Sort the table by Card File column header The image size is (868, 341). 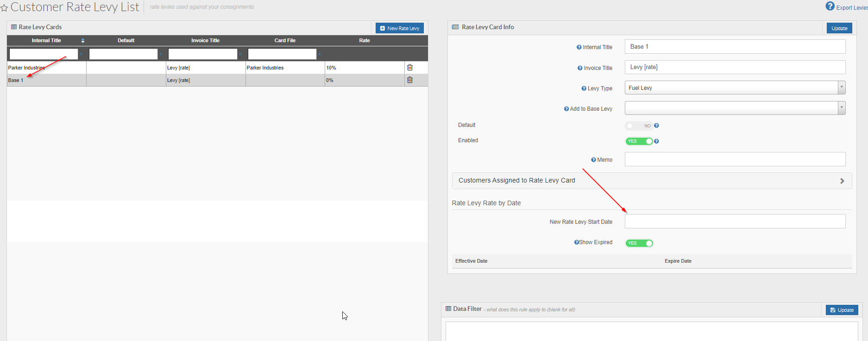tap(285, 41)
